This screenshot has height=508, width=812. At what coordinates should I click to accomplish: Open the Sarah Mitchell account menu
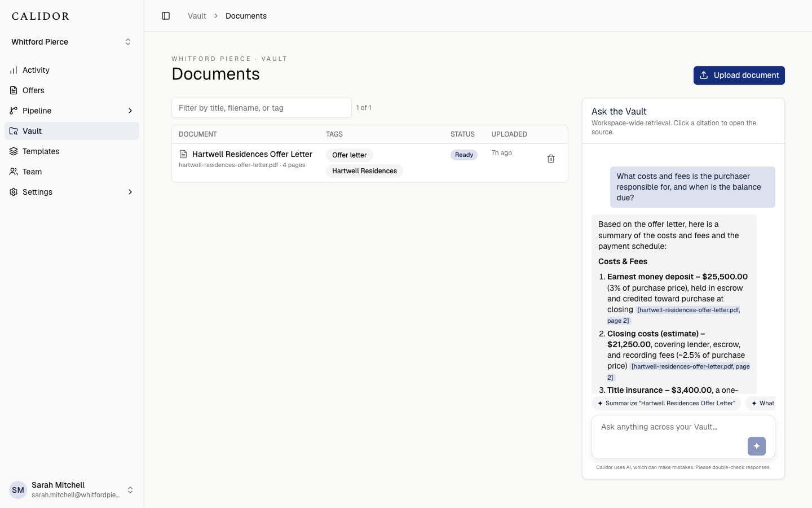pos(72,490)
